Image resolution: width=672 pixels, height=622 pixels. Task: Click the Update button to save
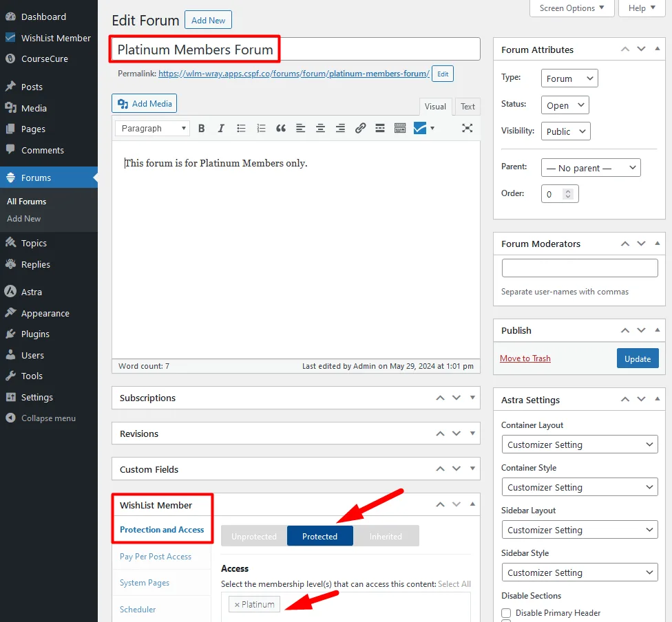pyautogui.click(x=637, y=358)
